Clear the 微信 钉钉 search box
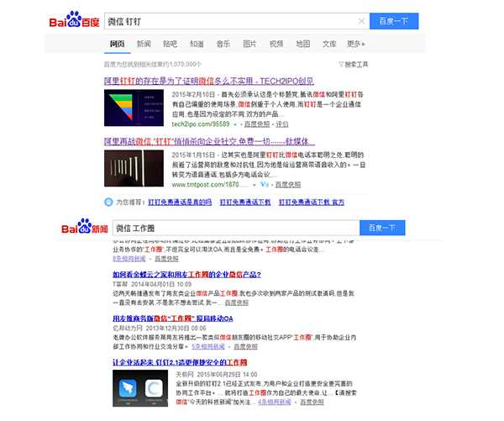Image resolution: width=504 pixels, height=421 pixels. coord(361,21)
